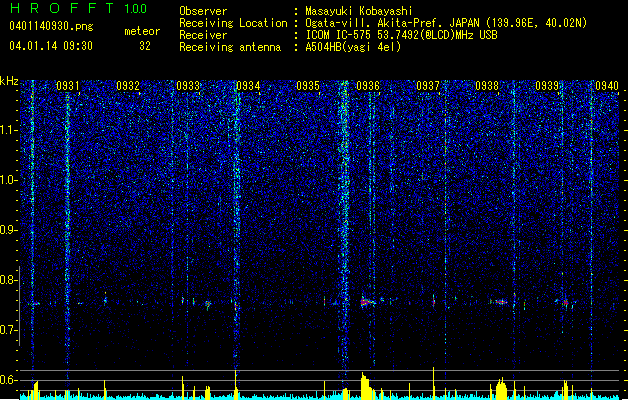Click the 1.1 kHz axis label

coord(8,130)
